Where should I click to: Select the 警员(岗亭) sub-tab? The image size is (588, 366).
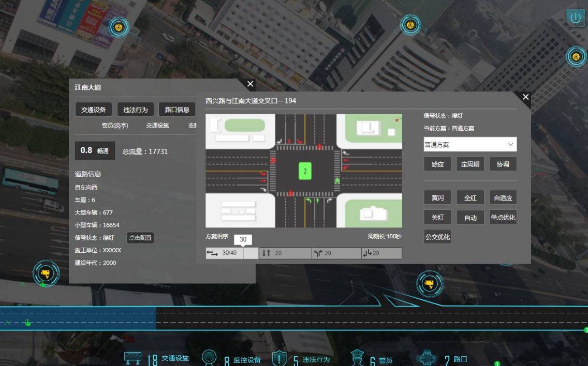click(115, 126)
